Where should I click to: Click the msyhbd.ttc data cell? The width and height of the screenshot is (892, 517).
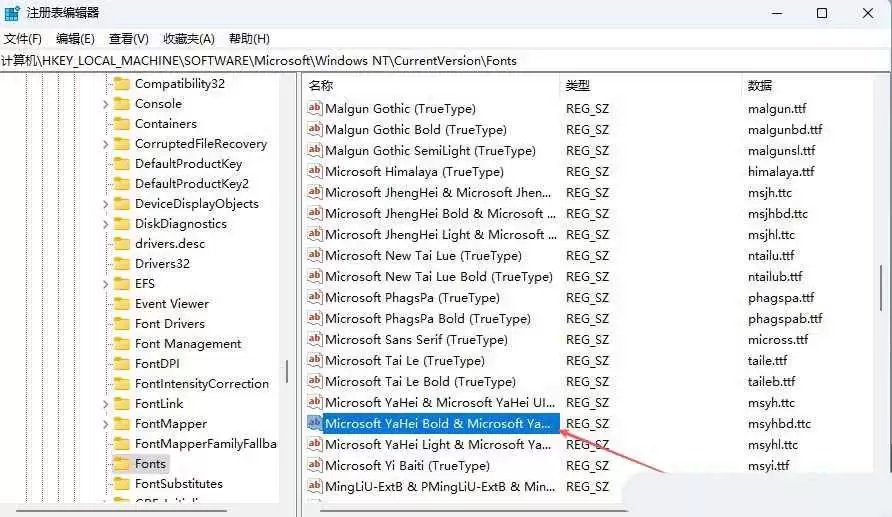pyautogui.click(x=779, y=424)
